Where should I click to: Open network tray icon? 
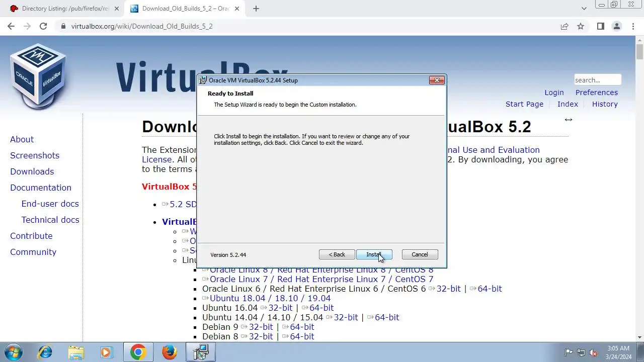(581, 352)
